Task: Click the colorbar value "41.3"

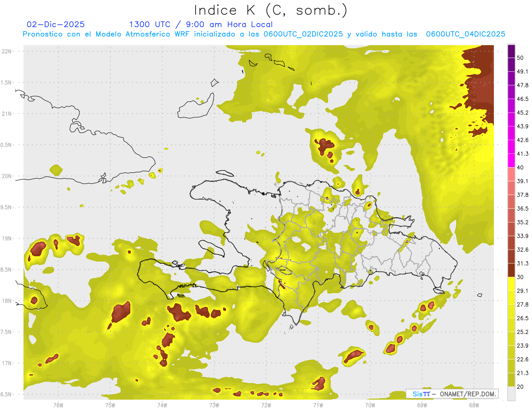Action: point(523,154)
